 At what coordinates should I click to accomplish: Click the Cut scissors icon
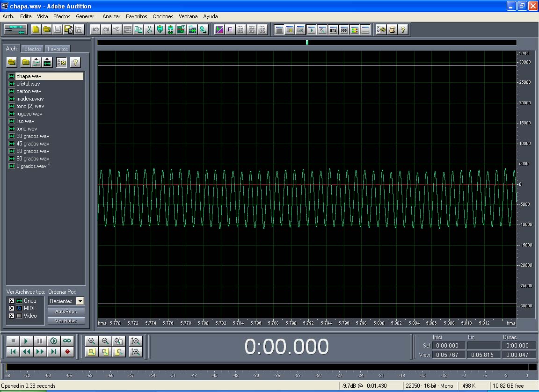coord(149,30)
